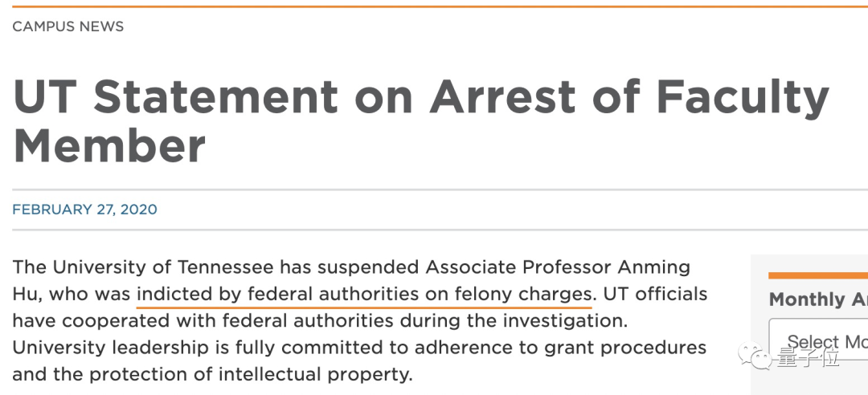Click the FEBRUARY 27, 2020 date
This screenshot has height=395, width=868.
pyautogui.click(x=84, y=210)
